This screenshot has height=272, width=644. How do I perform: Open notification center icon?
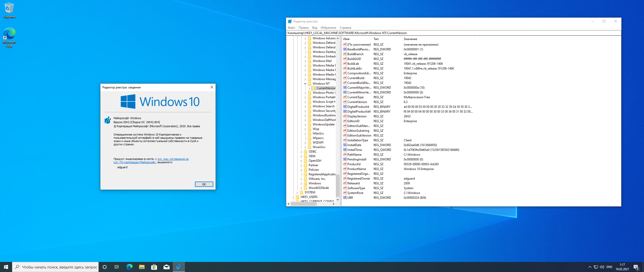636,267
